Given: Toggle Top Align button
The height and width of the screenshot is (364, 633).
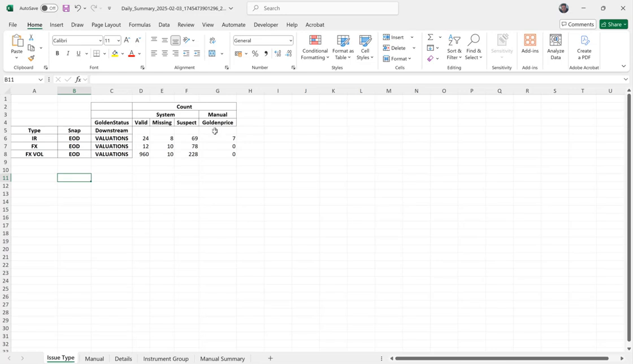Looking at the screenshot, I should (x=154, y=40).
